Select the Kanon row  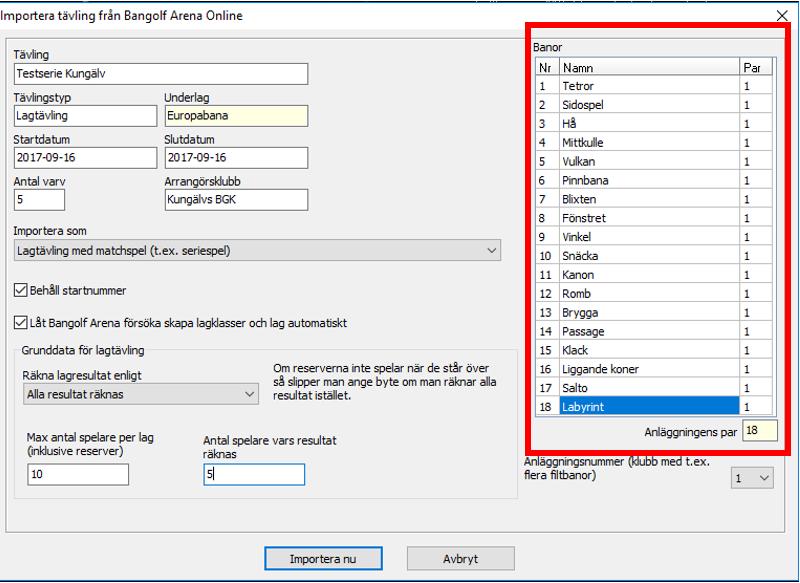point(654,274)
